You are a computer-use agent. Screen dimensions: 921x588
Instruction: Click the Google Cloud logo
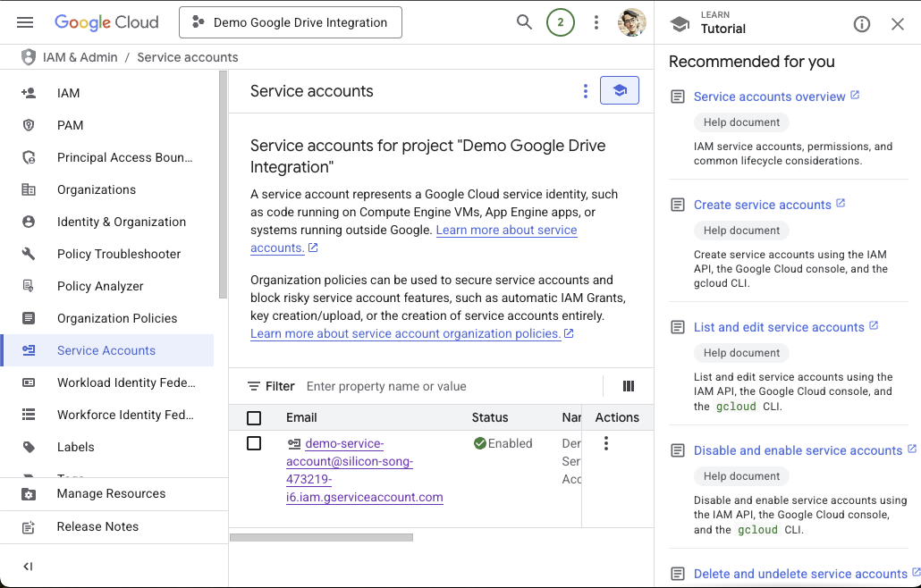click(x=106, y=22)
